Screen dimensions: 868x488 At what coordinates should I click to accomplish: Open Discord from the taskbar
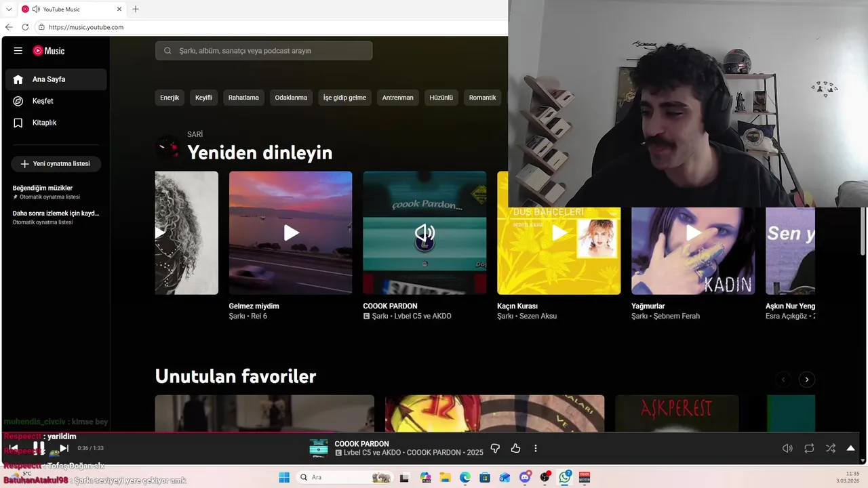coord(525,477)
